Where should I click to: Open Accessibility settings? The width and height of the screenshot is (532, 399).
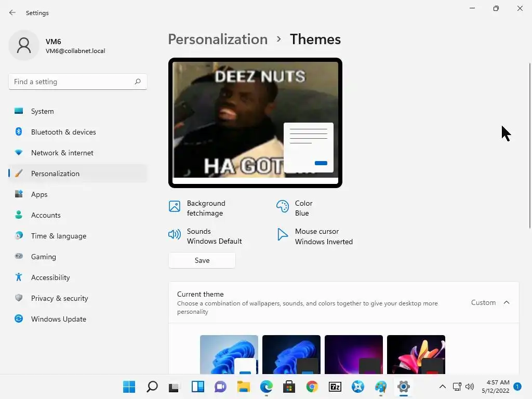(x=78, y=277)
